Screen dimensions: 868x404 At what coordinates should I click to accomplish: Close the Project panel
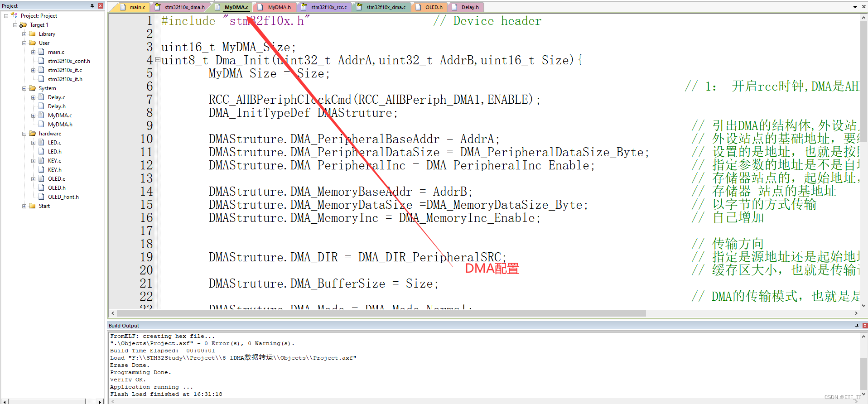tap(101, 6)
